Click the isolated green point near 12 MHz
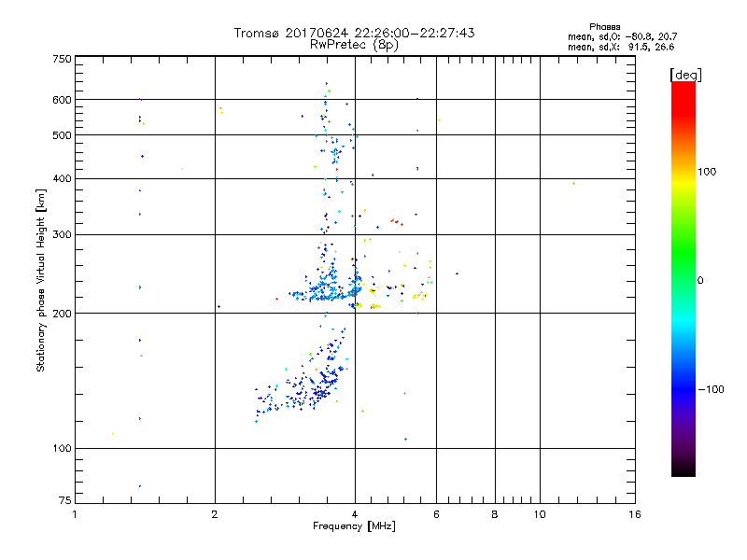 (x=573, y=183)
